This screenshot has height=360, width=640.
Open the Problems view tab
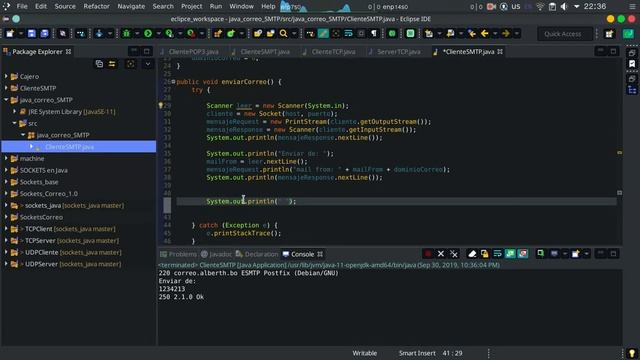(x=178, y=254)
